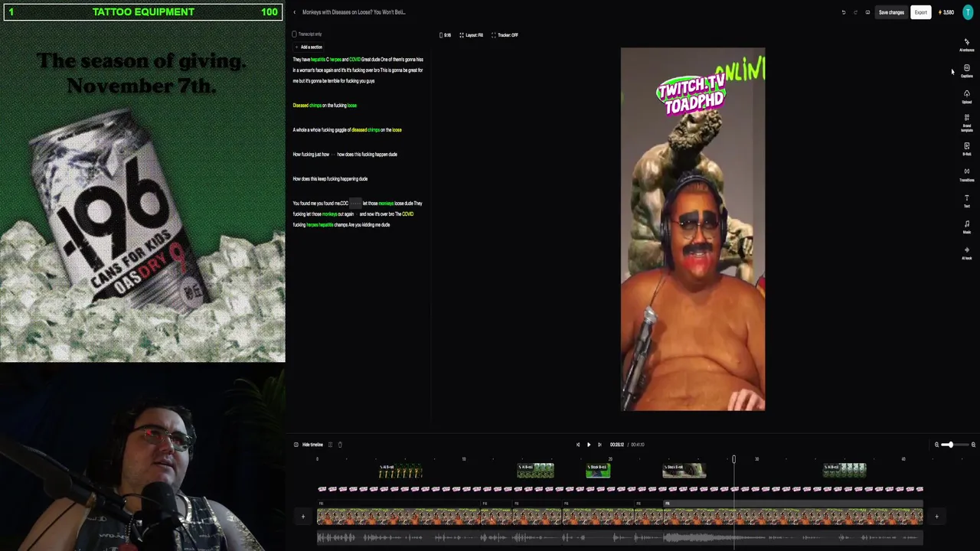Hide the timeline toggle
This screenshot has width=980, height=551.
pos(309,445)
